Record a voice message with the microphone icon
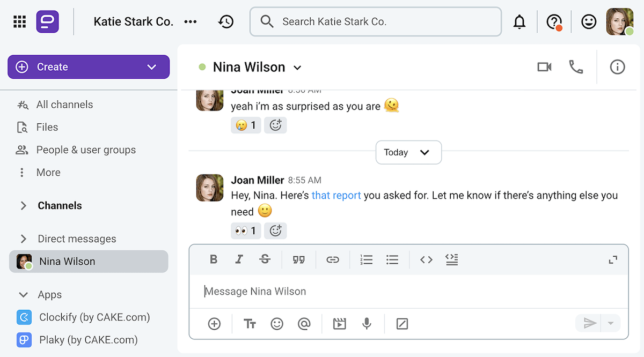This screenshot has height=357, width=644. coord(367,324)
